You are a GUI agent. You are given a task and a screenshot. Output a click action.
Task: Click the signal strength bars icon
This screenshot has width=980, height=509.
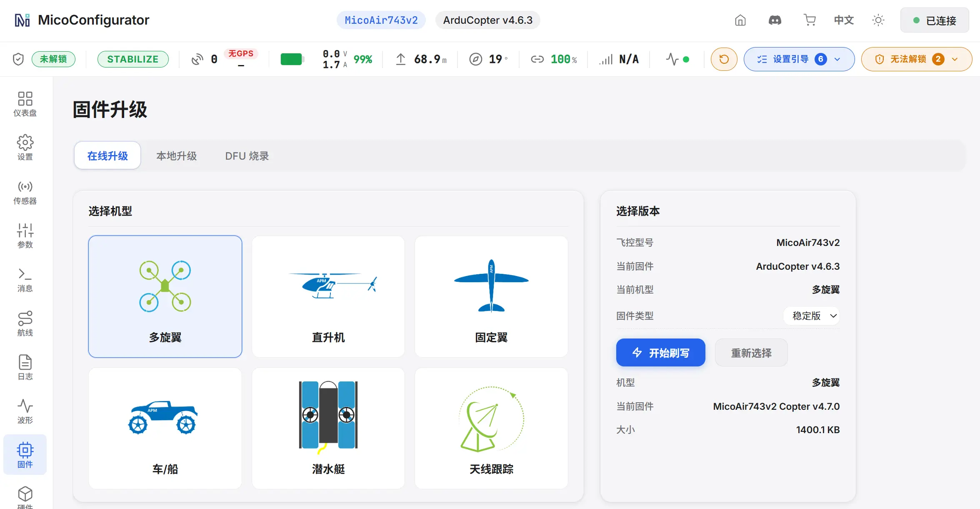point(606,59)
